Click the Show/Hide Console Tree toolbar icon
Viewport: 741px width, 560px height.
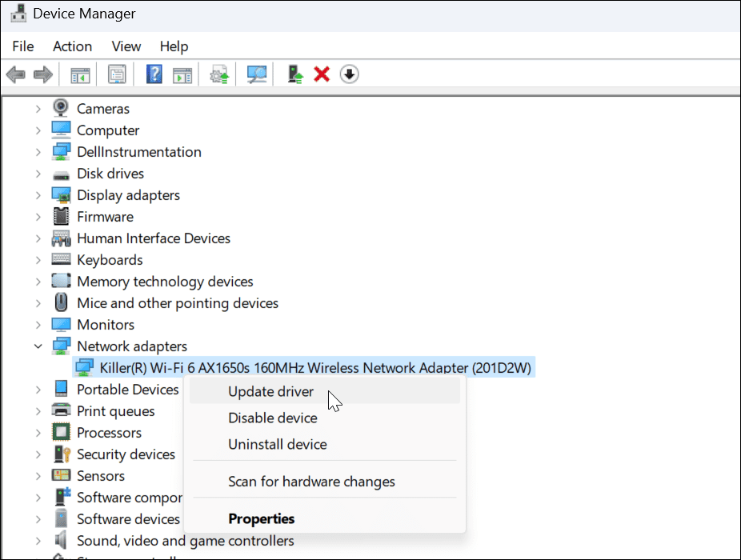click(81, 74)
